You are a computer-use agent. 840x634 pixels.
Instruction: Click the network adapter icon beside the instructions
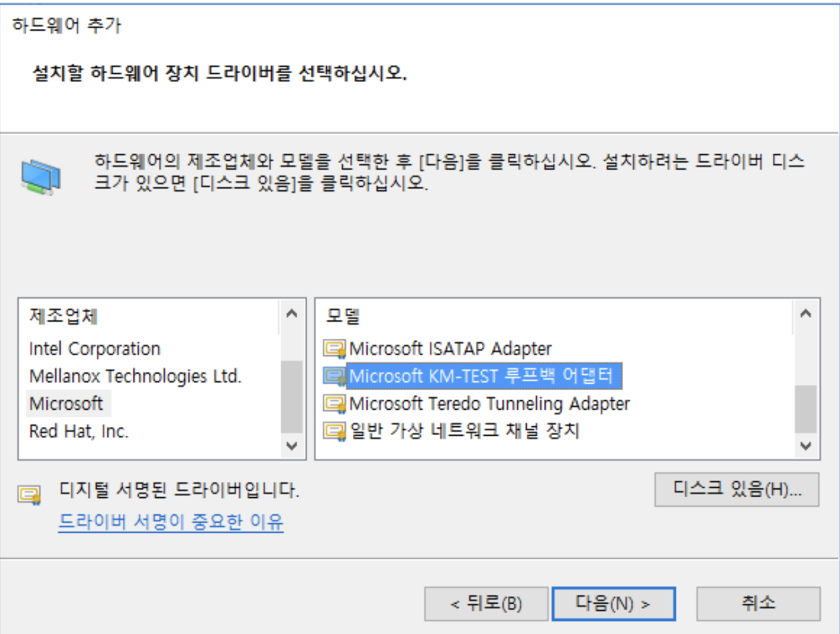[41, 177]
